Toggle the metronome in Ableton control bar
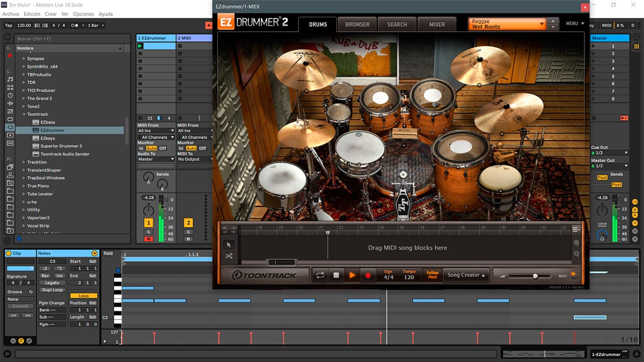This screenshot has height=362, width=644. pos(76,25)
